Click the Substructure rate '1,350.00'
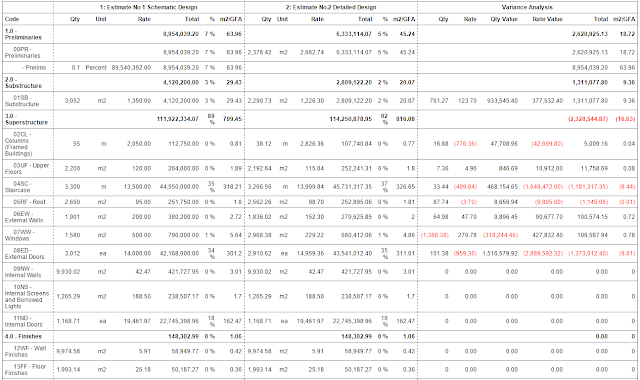Image resolution: width=640 pixels, height=380 pixels. (139, 101)
